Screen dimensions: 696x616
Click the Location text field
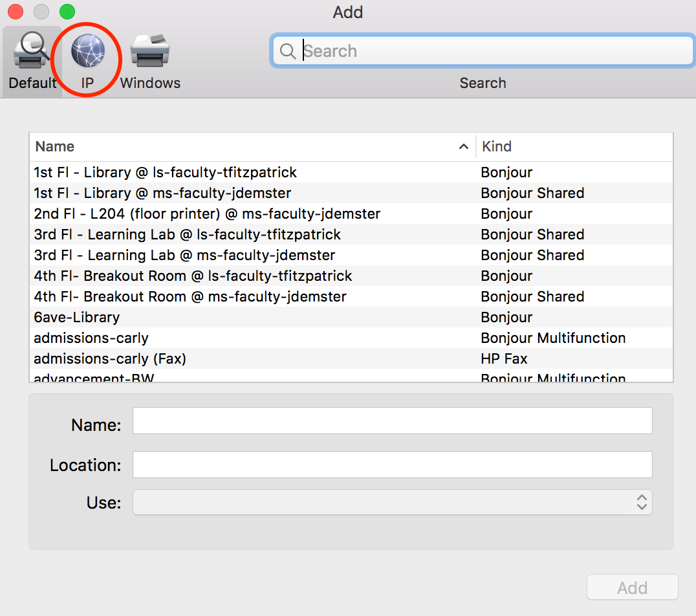pyautogui.click(x=392, y=465)
